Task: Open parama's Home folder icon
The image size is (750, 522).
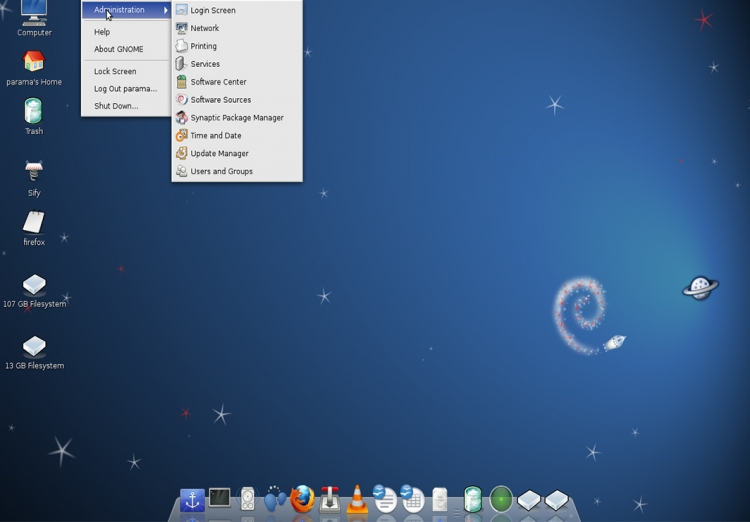Action: [x=34, y=62]
